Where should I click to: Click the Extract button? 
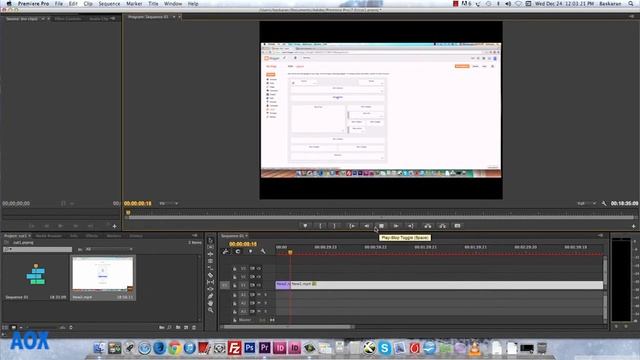point(442,226)
